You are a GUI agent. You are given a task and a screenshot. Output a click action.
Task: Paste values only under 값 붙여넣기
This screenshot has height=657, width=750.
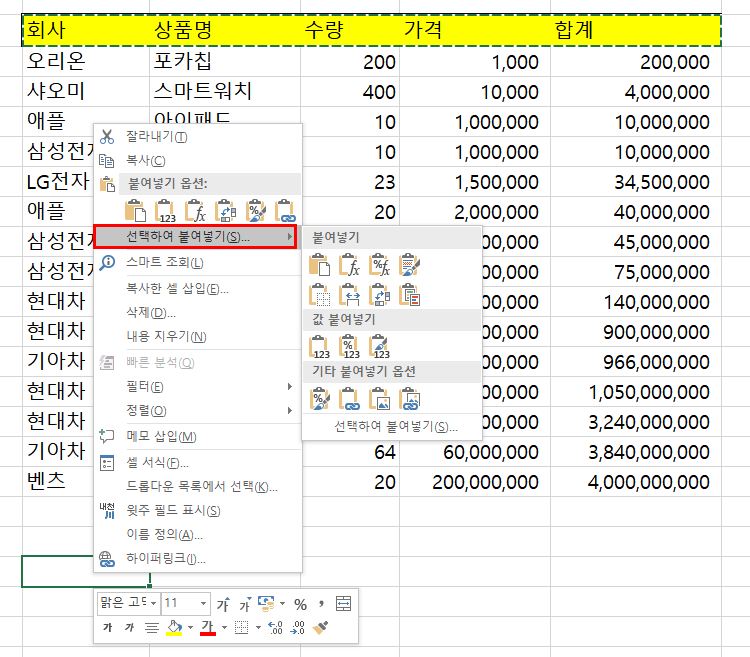(x=320, y=347)
